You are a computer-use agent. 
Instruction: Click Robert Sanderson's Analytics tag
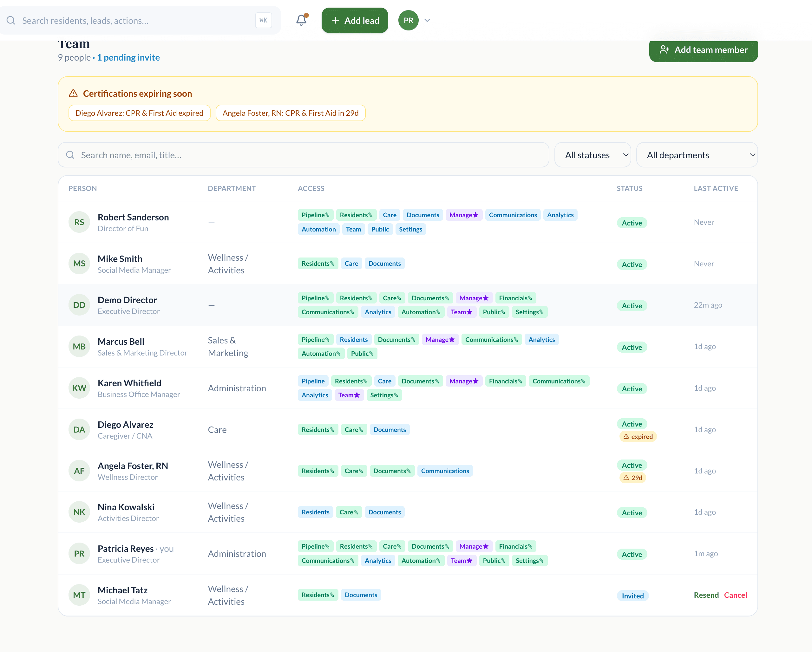point(560,215)
